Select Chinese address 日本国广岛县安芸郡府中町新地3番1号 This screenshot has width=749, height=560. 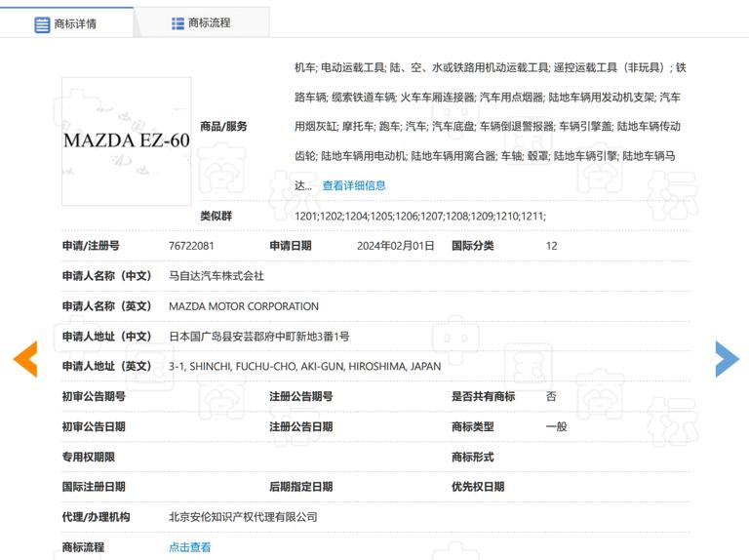258,337
